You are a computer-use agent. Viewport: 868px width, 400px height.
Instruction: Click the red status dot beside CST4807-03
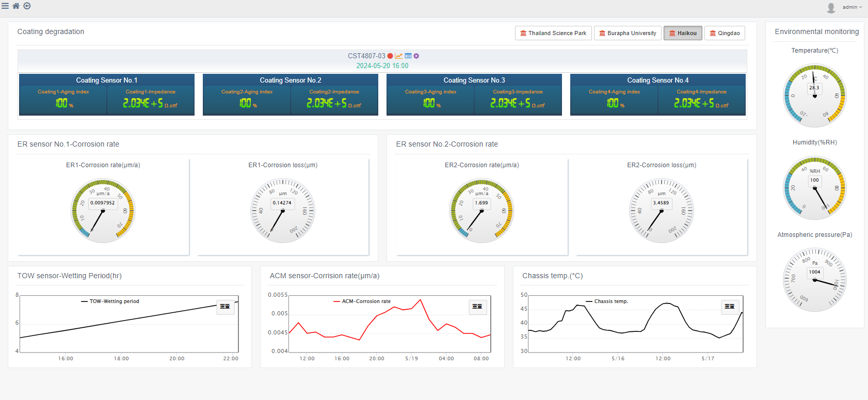(390, 56)
